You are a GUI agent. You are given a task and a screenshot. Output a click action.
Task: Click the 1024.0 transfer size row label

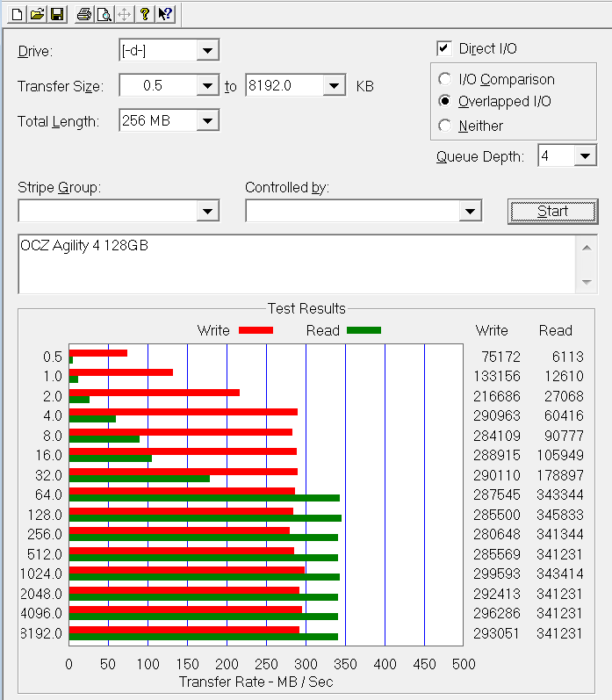point(41,574)
